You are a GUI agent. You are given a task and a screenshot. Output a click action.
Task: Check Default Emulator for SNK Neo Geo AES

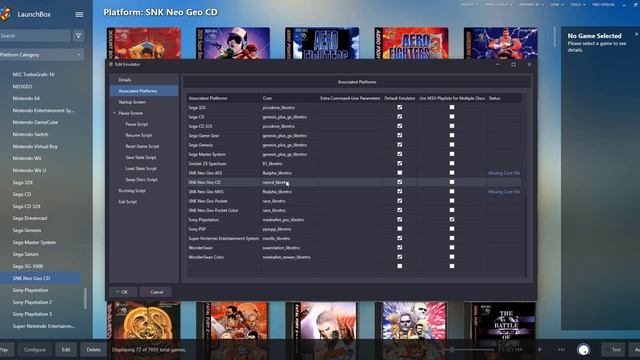point(400,173)
